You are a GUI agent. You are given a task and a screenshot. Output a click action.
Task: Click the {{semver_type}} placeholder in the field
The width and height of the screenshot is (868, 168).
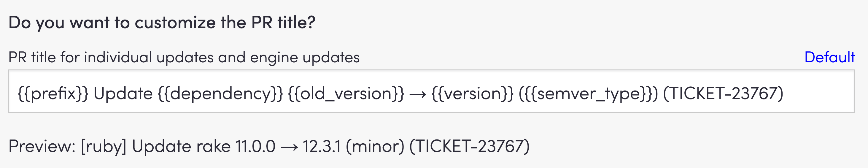588,93
